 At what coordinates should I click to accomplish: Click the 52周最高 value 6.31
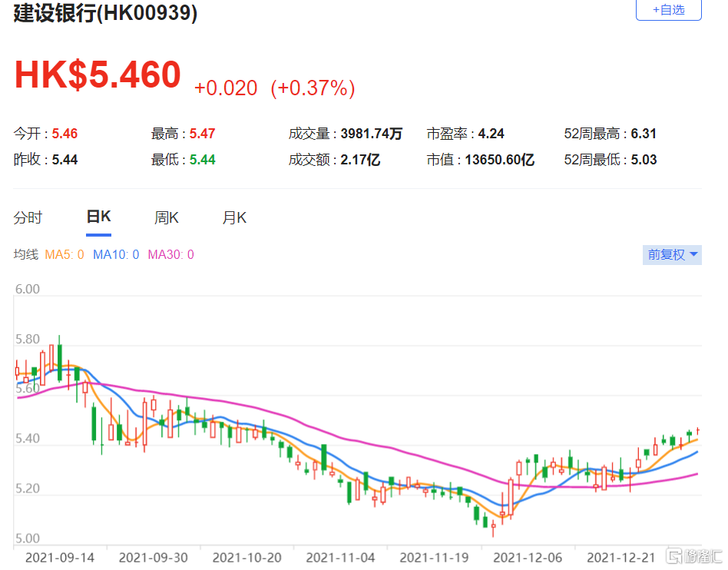tap(644, 134)
